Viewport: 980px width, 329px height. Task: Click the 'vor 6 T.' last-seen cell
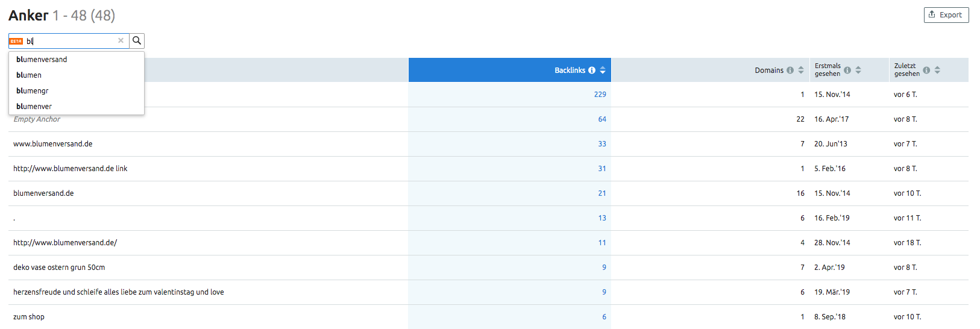[905, 95]
